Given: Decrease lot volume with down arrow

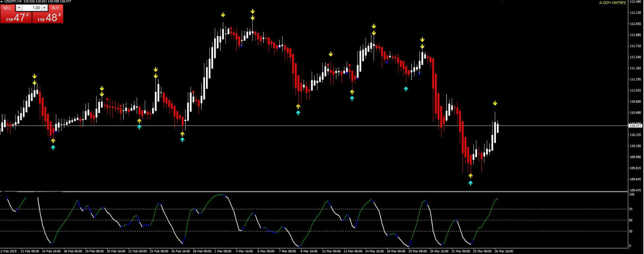Looking at the screenshot, I should point(19,8).
